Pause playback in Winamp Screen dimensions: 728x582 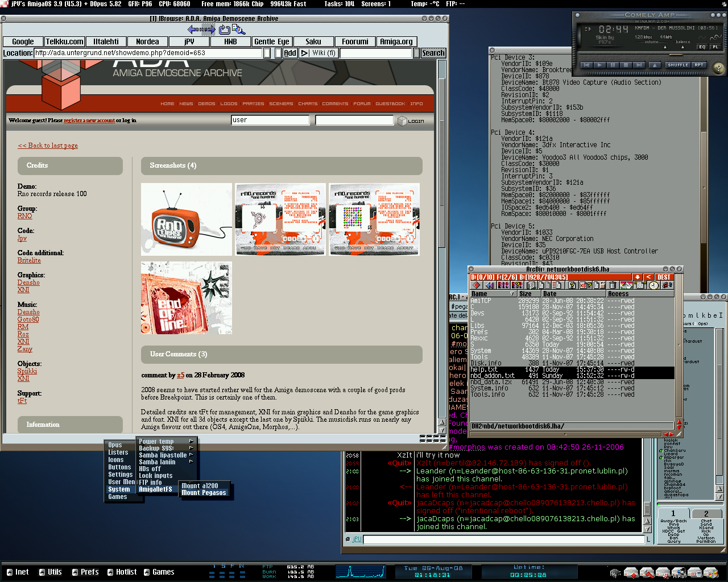[613, 65]
